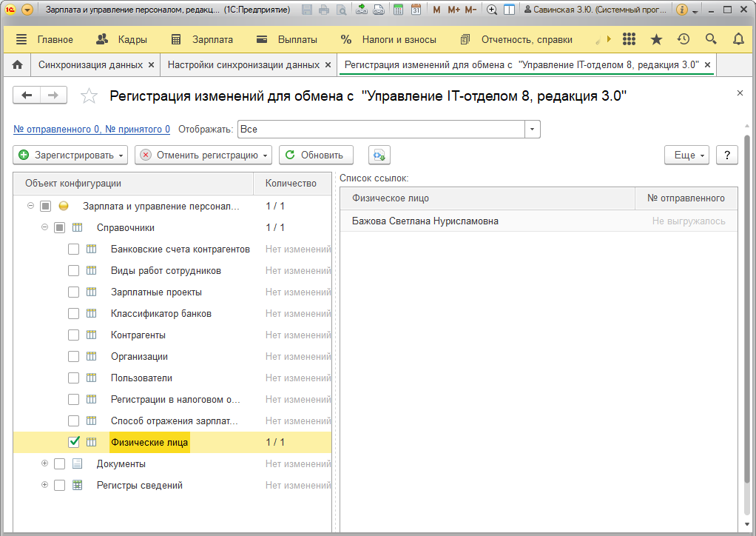Viewport: 756px width, 536px height.
Task: Open the functions menu grid icon
Action: tap(629, 39)
